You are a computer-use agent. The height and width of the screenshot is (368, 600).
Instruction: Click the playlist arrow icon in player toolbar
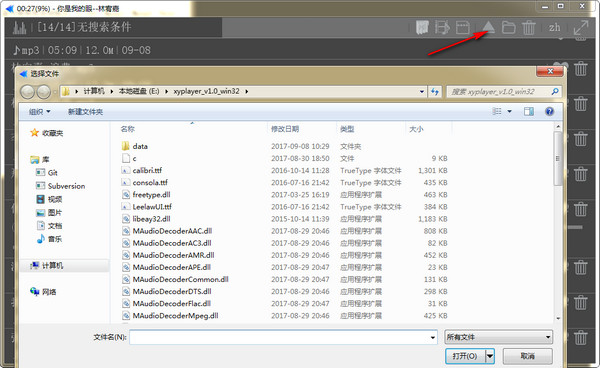442,28
